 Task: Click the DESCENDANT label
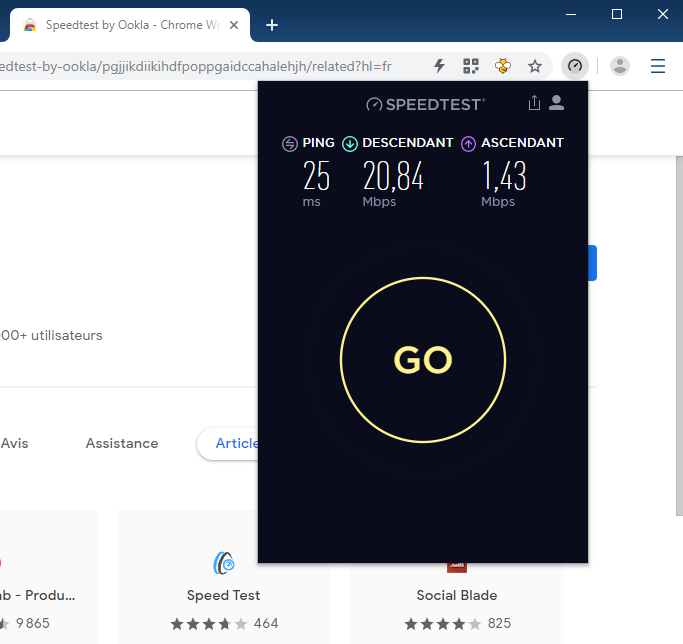[x=408, y=143]
